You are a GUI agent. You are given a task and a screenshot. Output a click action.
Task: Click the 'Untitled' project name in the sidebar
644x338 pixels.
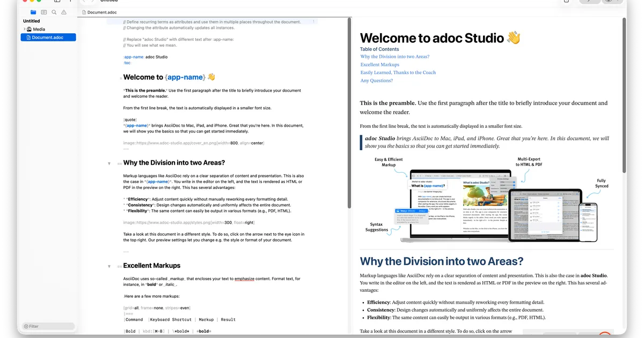pos(32,21)
